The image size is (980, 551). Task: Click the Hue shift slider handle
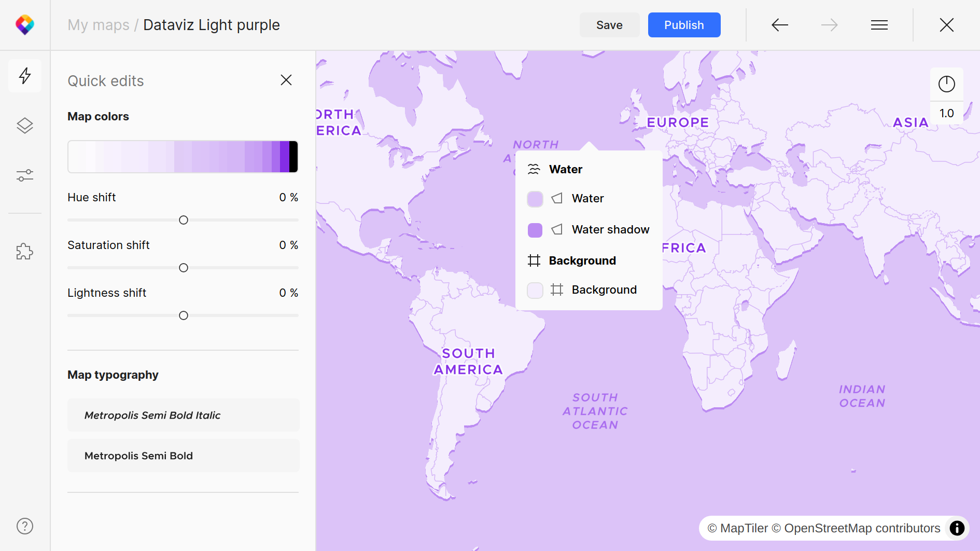tap(184, 220)
